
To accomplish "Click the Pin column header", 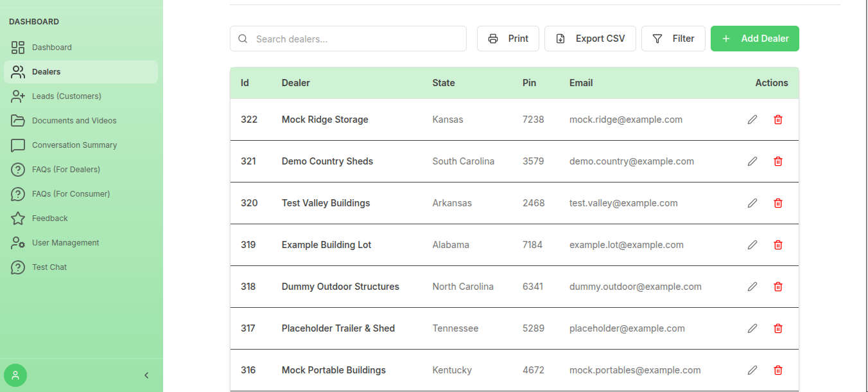I will [x=530, y=83].
